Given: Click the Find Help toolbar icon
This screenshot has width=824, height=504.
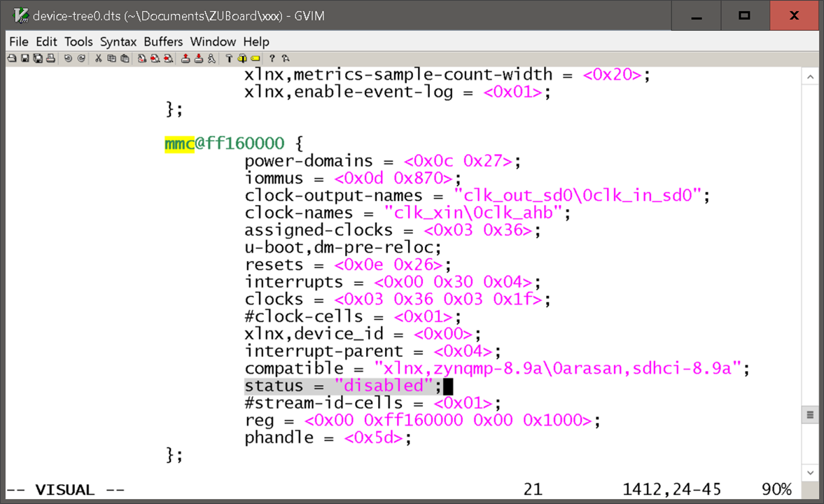Looking at the screenshot, I should coord(286,58).
